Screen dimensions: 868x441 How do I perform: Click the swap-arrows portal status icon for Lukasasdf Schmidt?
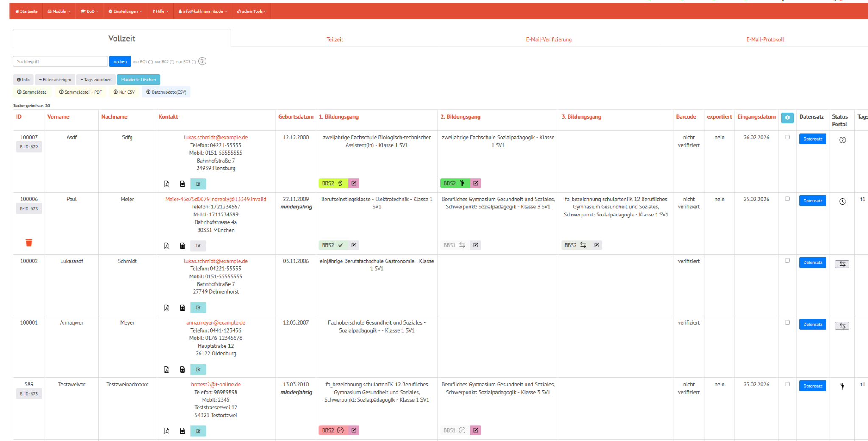pyautogui.click(x=842, y=264)
